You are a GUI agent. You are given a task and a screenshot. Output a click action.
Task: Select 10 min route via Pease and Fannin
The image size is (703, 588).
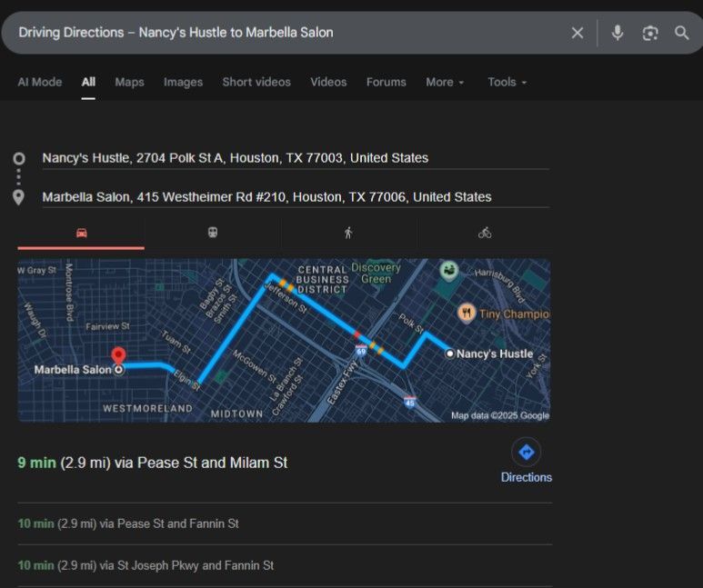(128, 523)
